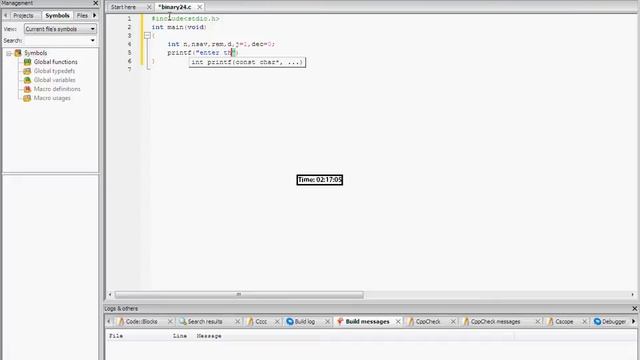Select the Build messages tab

[367, 322]
